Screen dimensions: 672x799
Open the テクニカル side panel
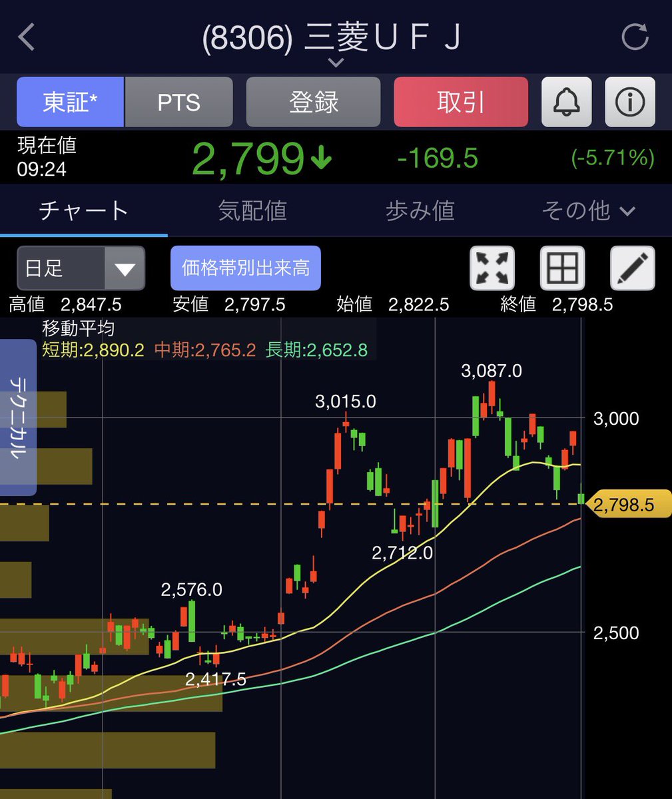point(18,417)
